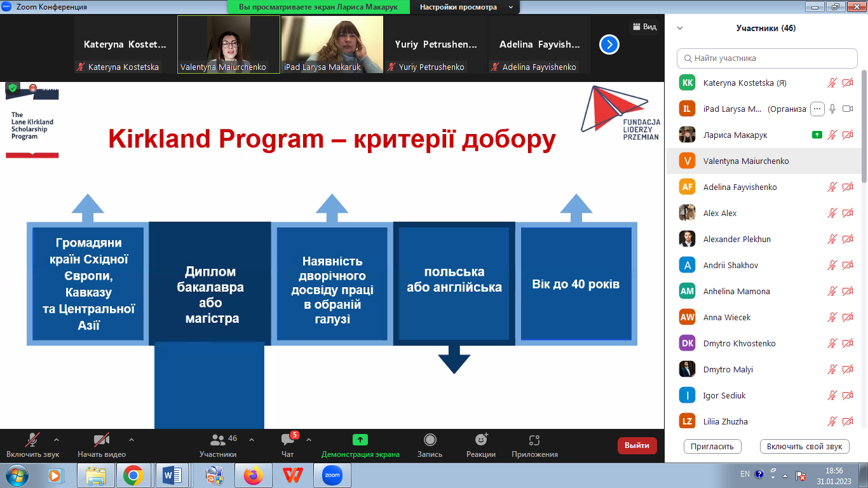Click muted mic icon for Alexander Plekhun
The height and width of the screenshot is (488, 868).
pyautogui.click(x=832, y=239)
